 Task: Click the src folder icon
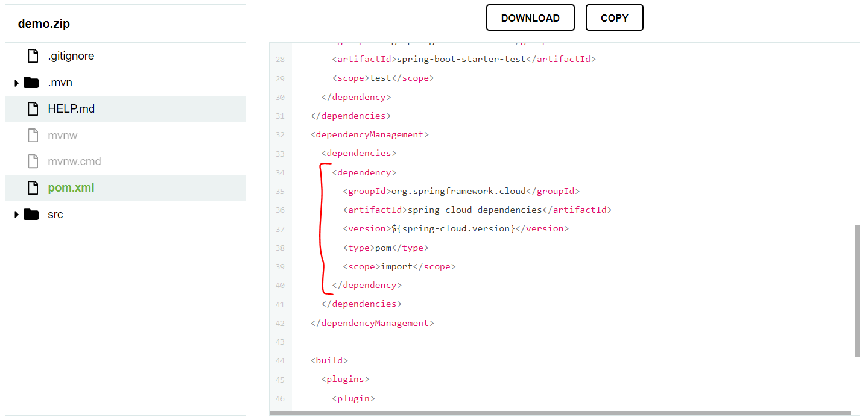tap(31, 215)
